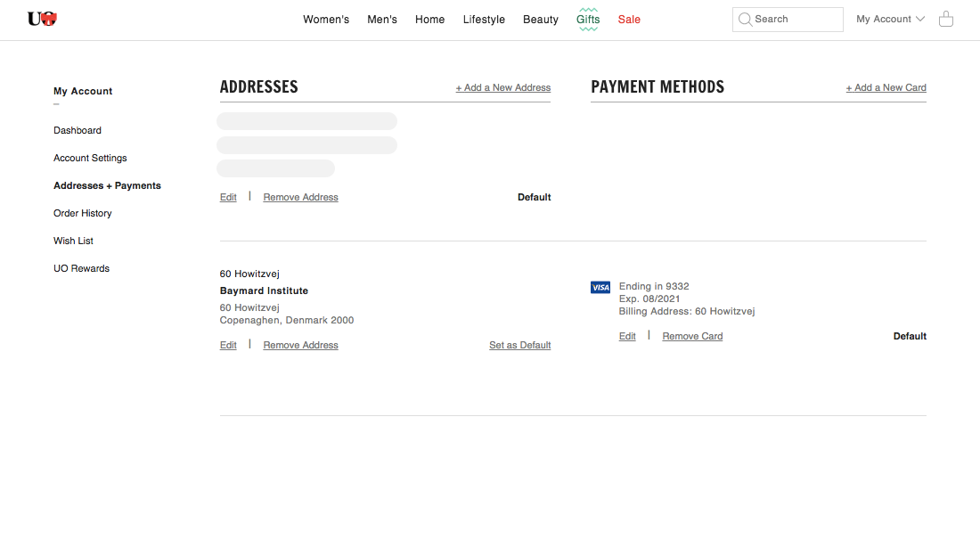
Task: Expand the My Account dropdown
Action: click(x=890, y=19)
